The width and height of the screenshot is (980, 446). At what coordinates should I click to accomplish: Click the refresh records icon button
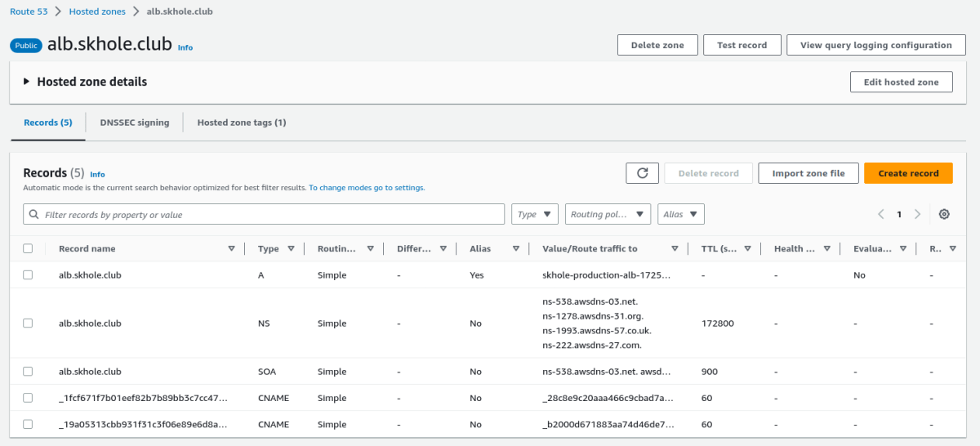(x=642, y=173)
